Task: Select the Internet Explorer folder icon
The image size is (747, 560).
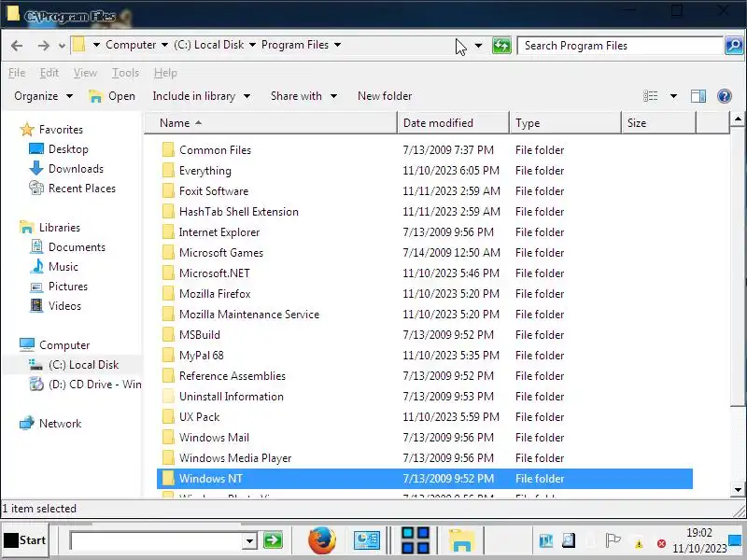Action: point(168,231)
